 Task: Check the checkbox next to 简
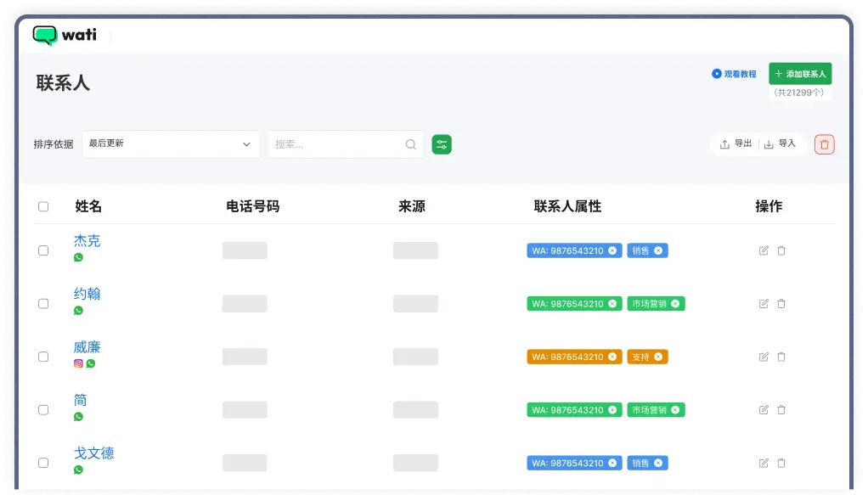point(43,409)
